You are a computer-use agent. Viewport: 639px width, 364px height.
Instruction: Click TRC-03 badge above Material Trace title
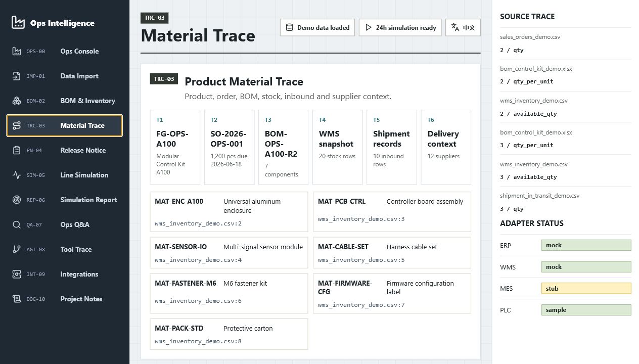(x=154, y=18)
